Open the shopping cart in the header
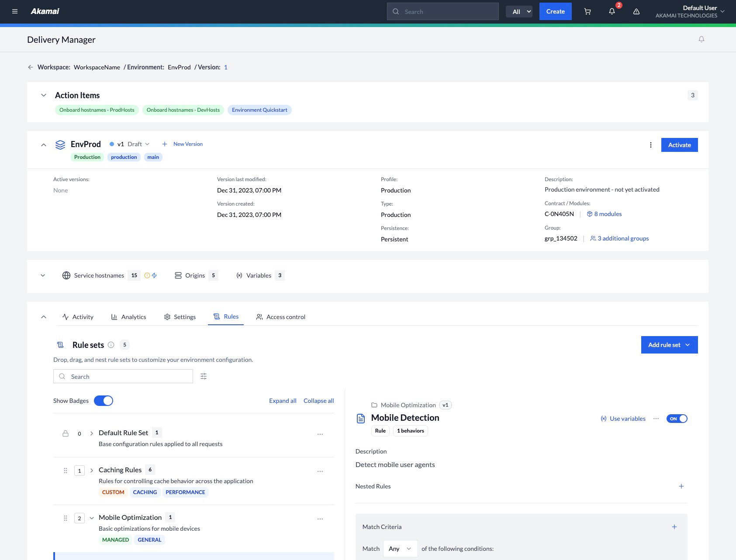Viewport: 736px width, 560px height. (x=587, y=11)
